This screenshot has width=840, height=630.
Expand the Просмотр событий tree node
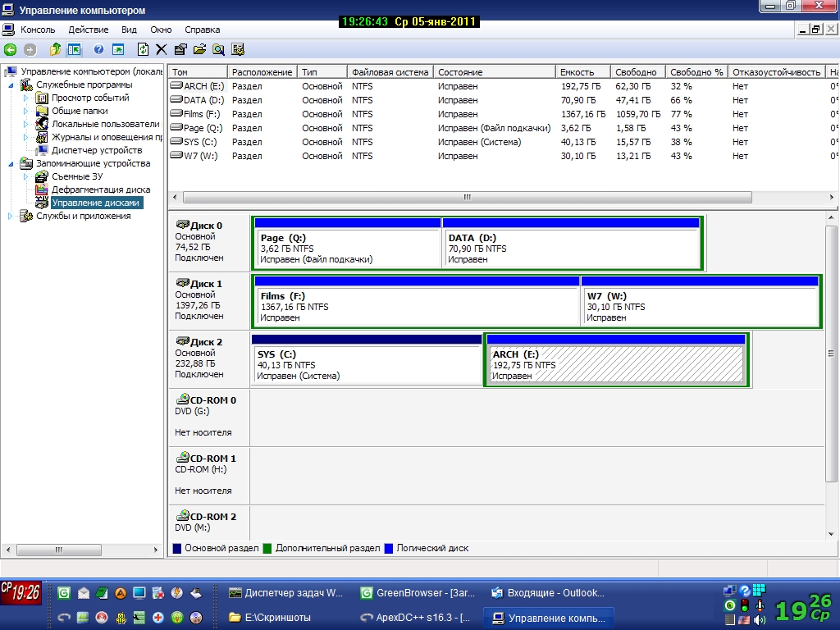25,98
